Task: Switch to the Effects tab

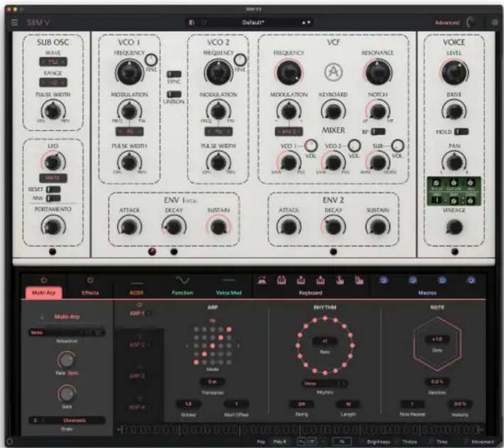Action: click(90, 293)
